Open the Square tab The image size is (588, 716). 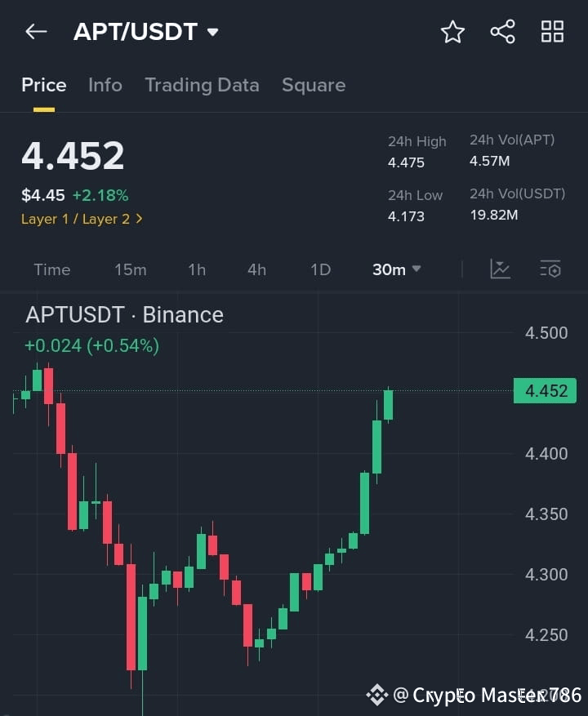point(314,85)
